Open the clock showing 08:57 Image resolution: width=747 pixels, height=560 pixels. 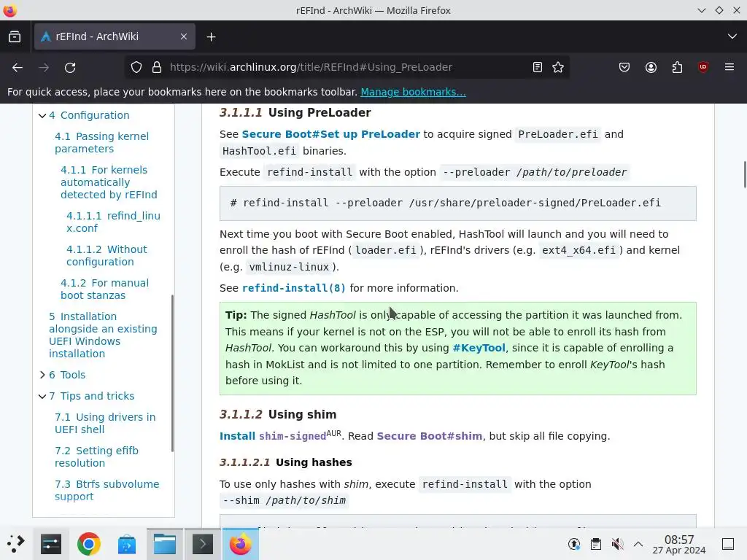[679, 544]
